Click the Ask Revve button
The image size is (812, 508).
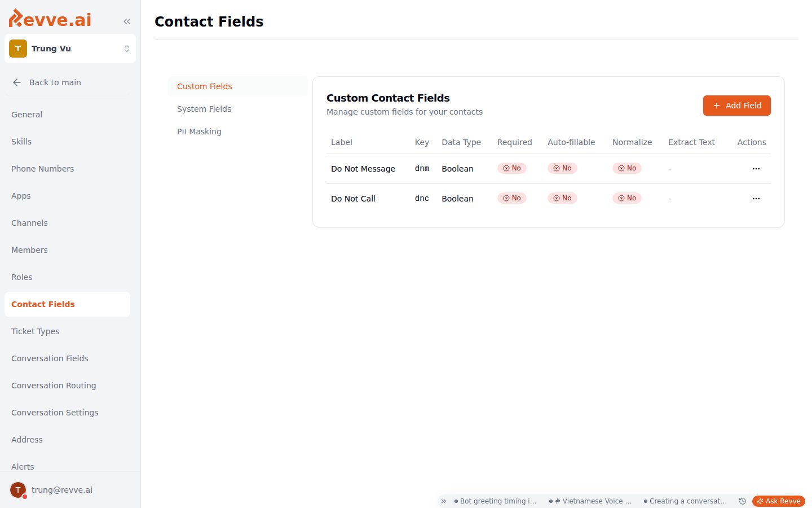tap(779, 501)
